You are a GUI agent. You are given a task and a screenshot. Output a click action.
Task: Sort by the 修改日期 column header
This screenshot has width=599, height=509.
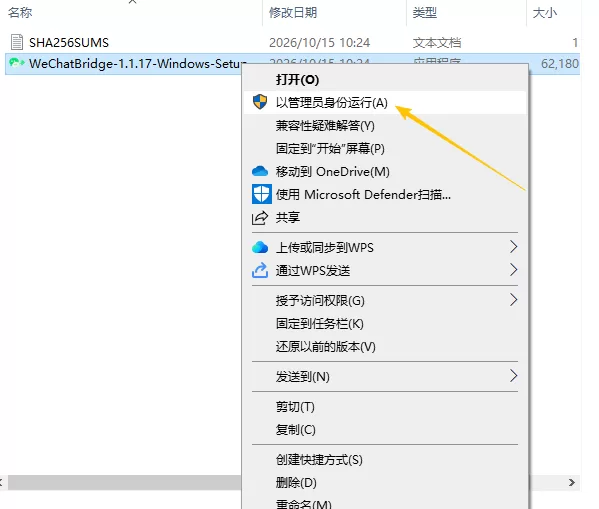click(293, 13)
